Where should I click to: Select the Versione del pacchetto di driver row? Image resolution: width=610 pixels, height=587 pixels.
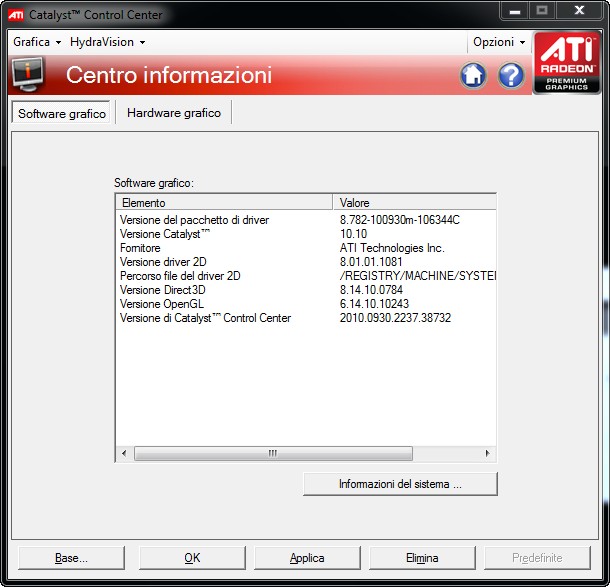306,220
